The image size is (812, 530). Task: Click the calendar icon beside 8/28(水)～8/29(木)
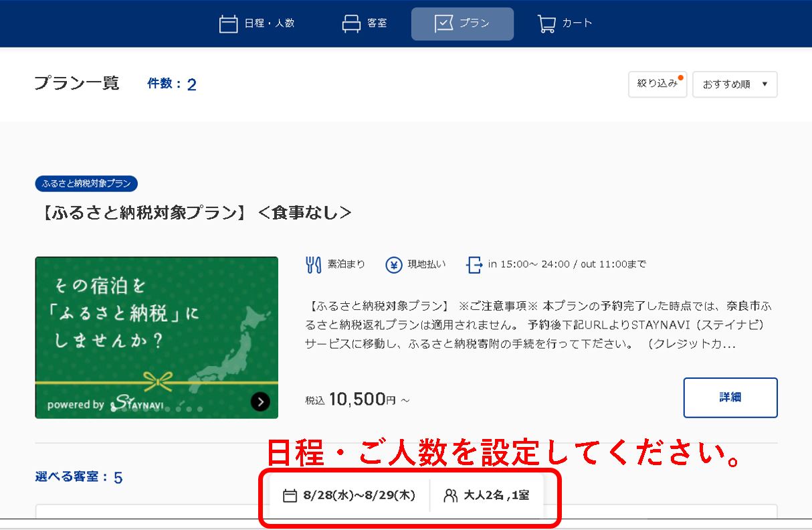point(290,496)
